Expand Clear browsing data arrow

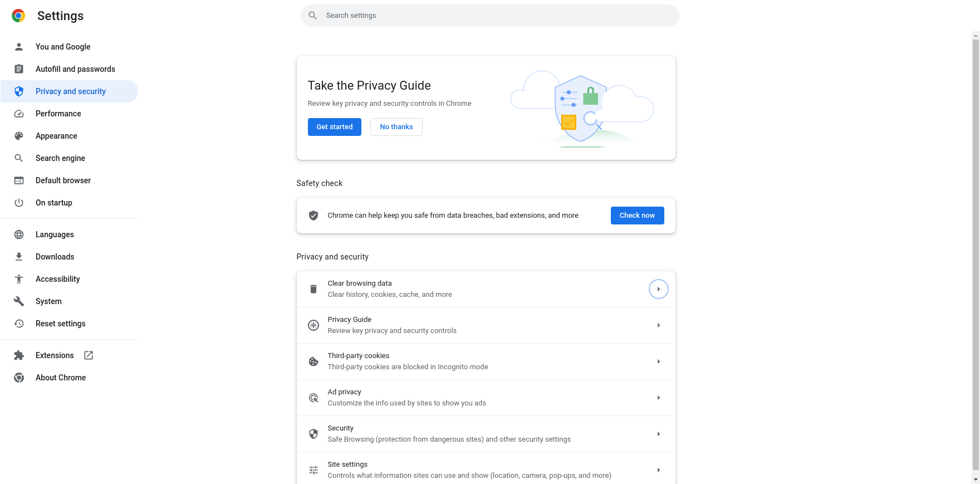[658, 289]
